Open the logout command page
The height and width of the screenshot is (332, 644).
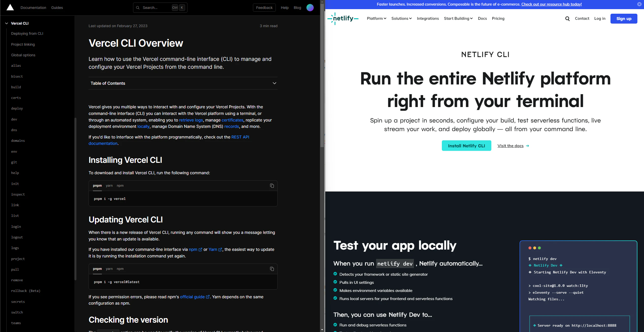[x=17, y=237]
